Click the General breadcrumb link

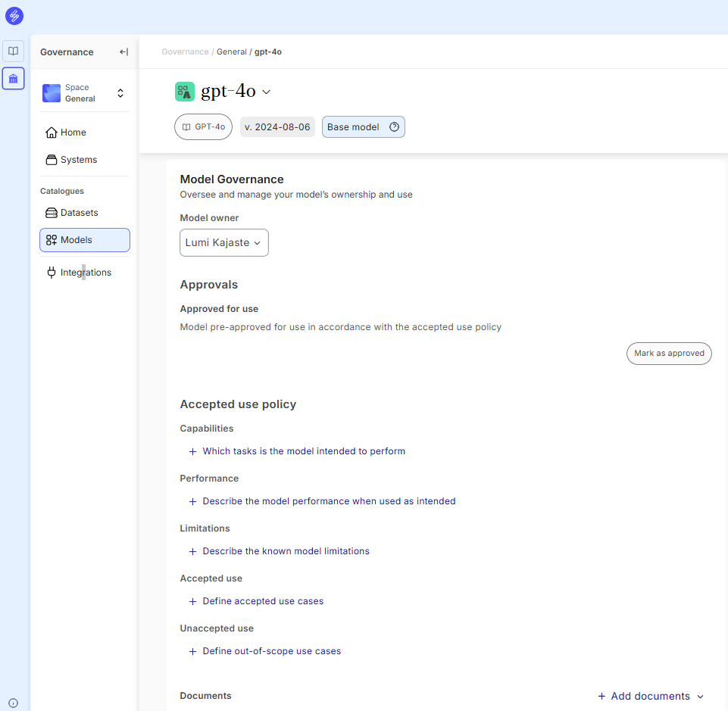click(x=231, y=51)
